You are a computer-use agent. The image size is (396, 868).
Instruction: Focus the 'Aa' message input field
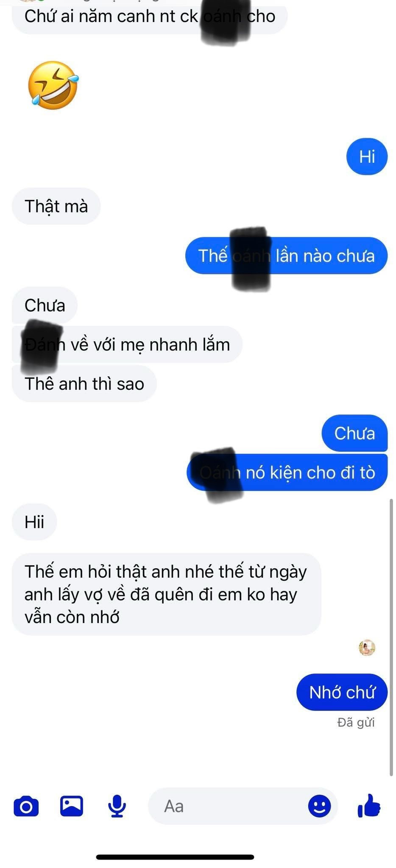pos(243,806)
